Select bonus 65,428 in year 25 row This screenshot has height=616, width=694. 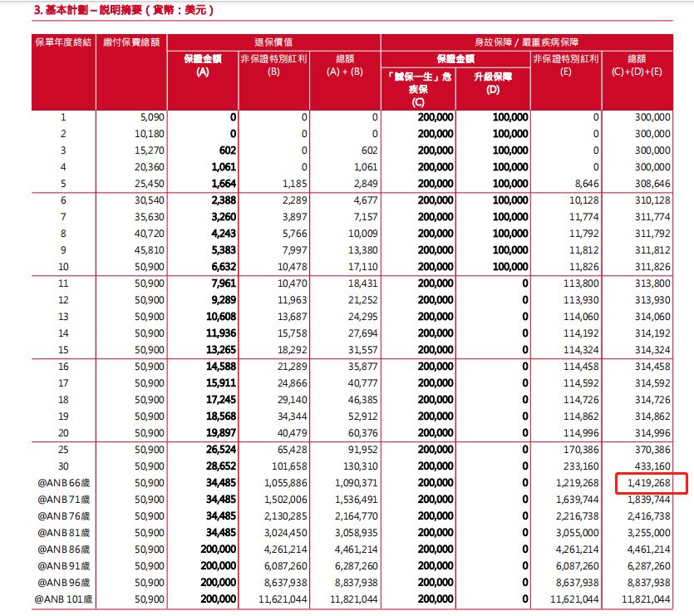(x=292, y=450)
